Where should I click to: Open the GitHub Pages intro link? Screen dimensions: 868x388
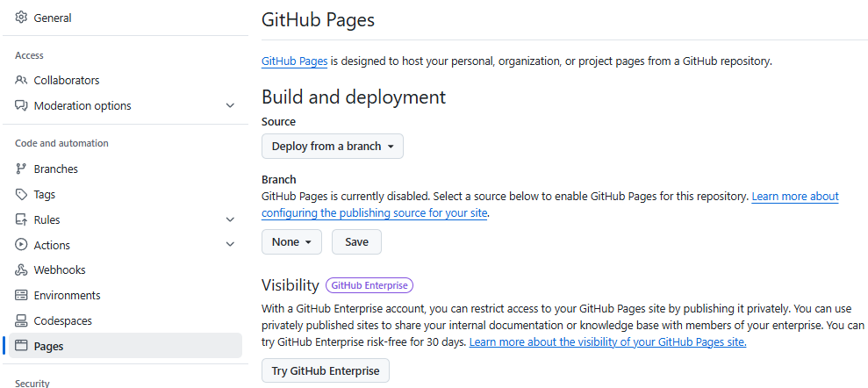(295, 61)
